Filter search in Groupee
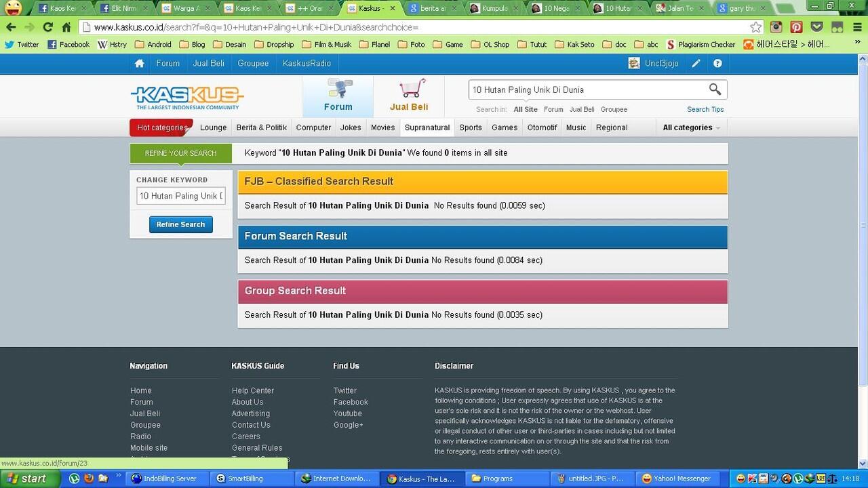868x488 pixels. pos(614,109)
